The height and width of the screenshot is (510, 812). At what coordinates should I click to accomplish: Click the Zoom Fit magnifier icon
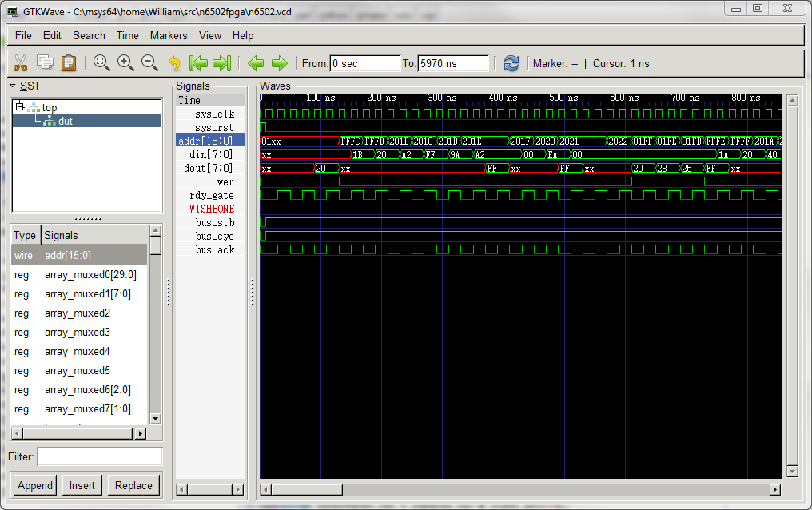coord(101,63)
